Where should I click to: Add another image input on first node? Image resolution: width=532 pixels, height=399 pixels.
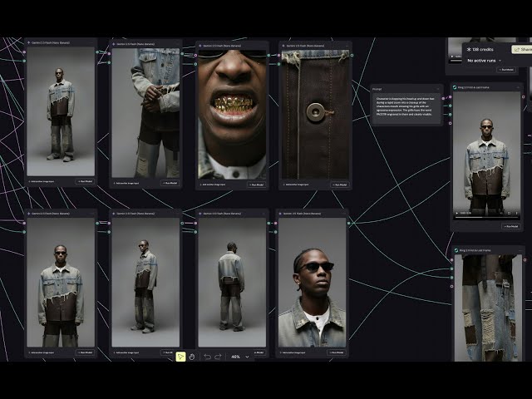(42, 181)
